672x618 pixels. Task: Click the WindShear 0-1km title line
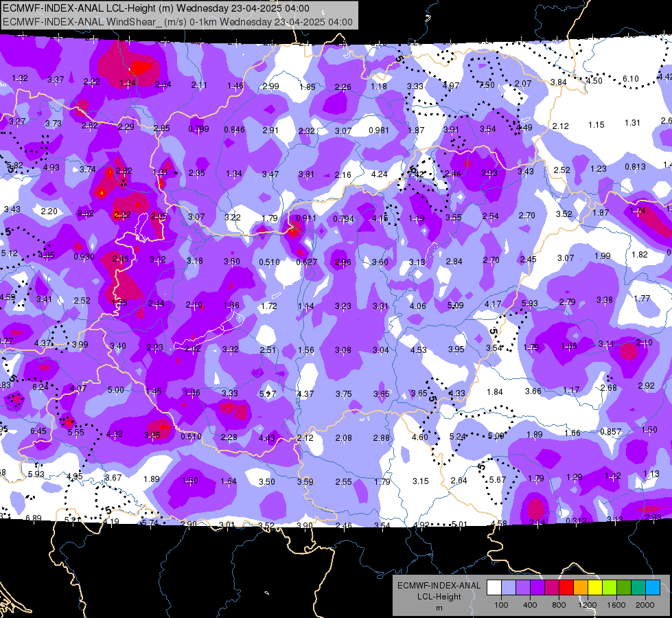(177, 22)
